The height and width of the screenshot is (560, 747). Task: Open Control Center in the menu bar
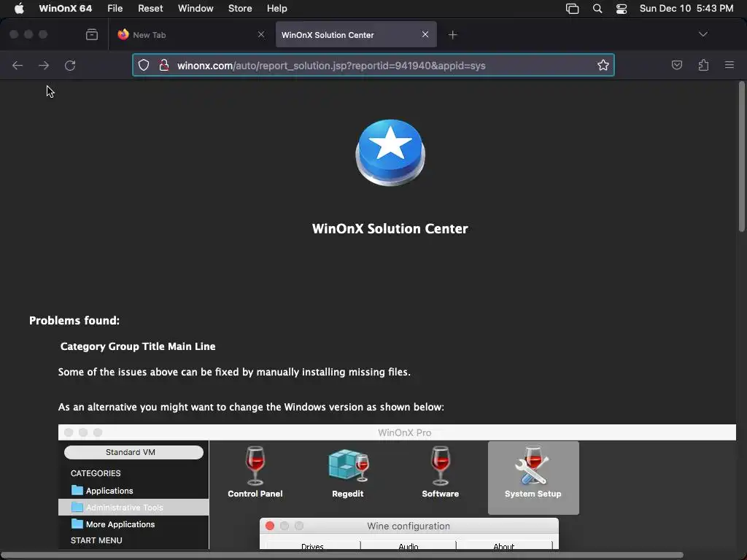click(622, 9)
